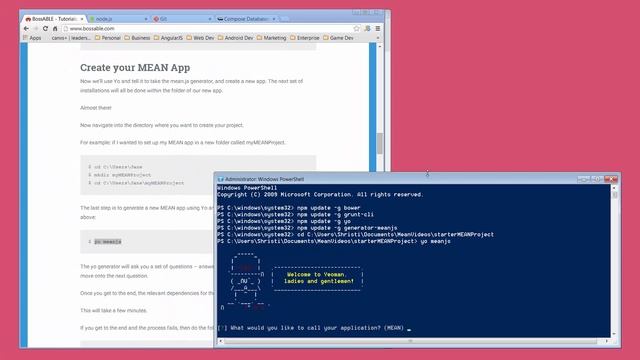The width and height of the screenshot is (640, 360).
Task: Go back in Chrome browser
Action: tap(27, 29)
